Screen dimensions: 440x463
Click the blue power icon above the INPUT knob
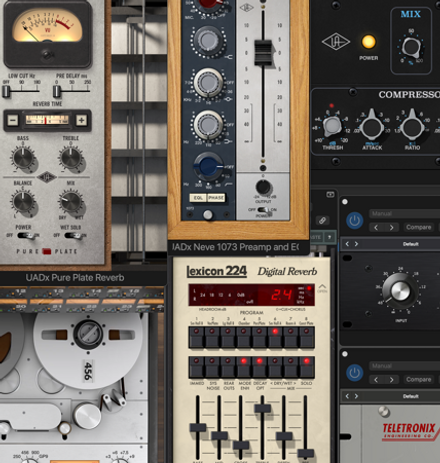[x=354, y=221]
